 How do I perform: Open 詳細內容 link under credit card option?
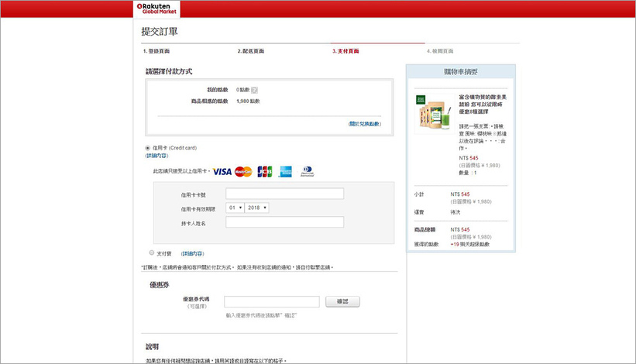[x=156, y=156]
